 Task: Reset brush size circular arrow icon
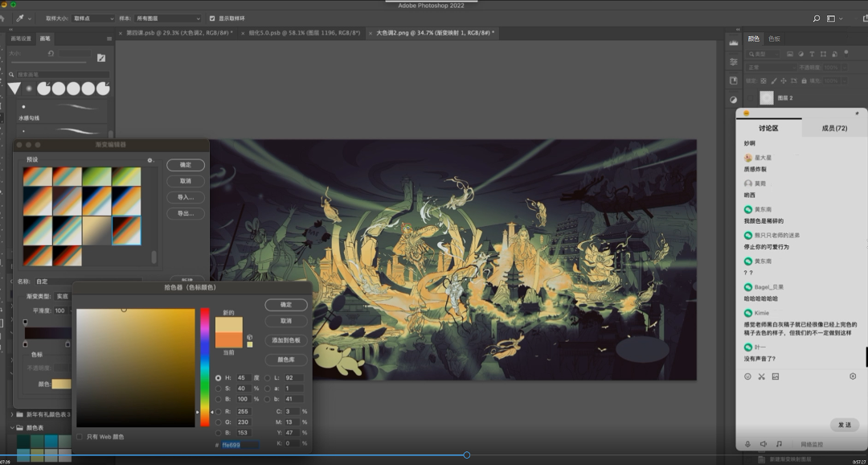(51, 53)
